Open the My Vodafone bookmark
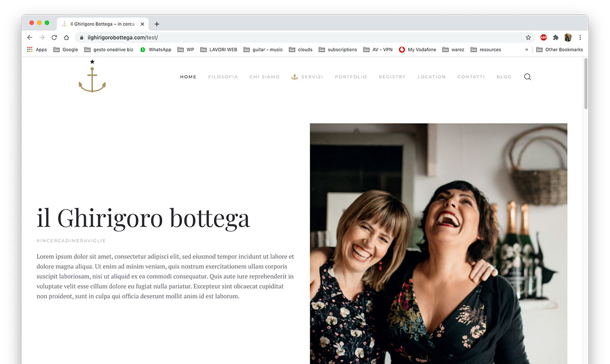Screen dimensions: 610x364 point(417,50)
